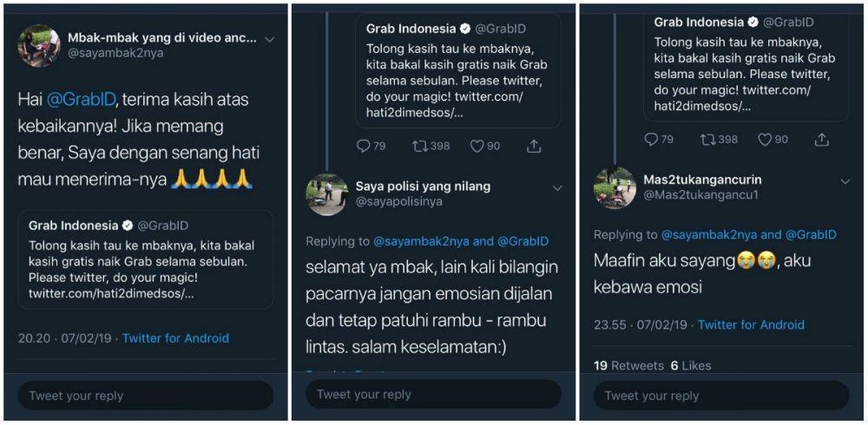Click Tweet your reply field in left panel
This screenshot has height=425, width=868.
(146, 396)
